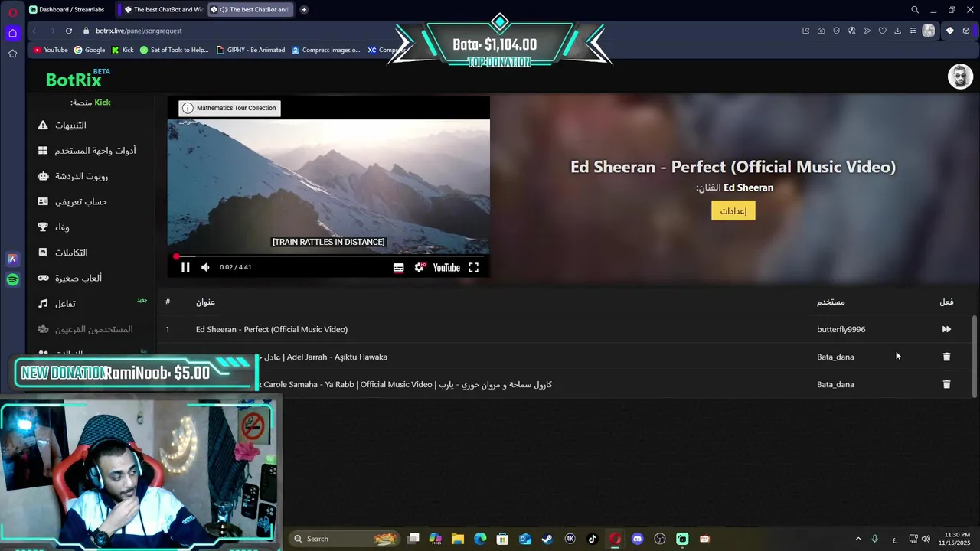Viewport: 980px width, 551px height.
Task: Open File Explorer from the taskbar
Action: 458,539
